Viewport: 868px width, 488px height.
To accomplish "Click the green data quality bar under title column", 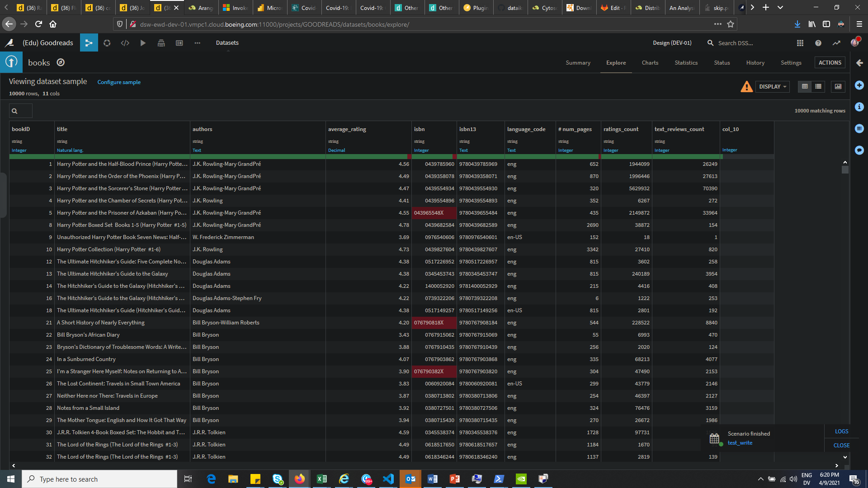I will point(122,156).
